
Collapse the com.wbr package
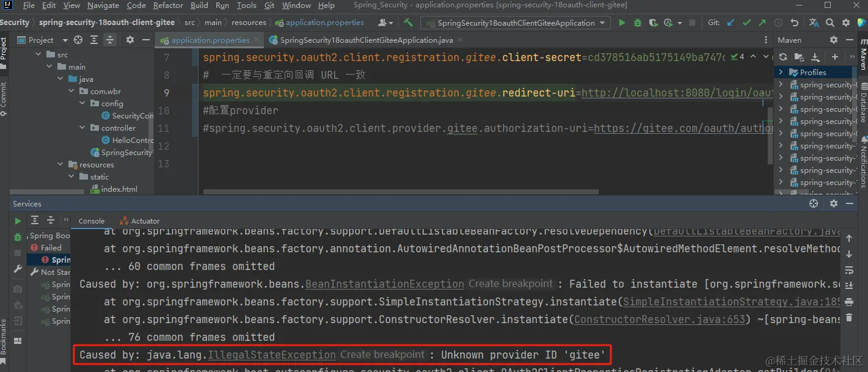point(71,91)
